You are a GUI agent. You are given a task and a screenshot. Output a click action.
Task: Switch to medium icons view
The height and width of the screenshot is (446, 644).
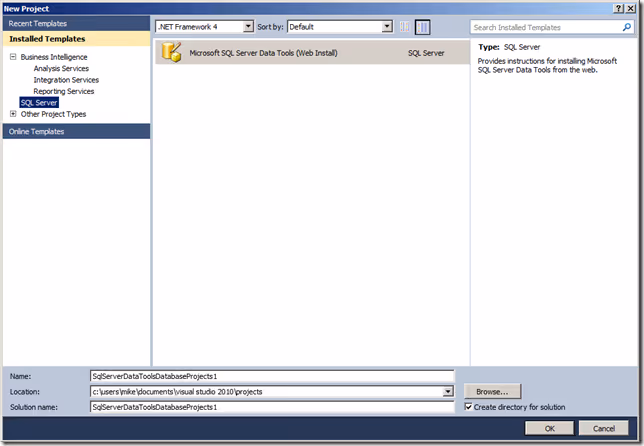422,27
